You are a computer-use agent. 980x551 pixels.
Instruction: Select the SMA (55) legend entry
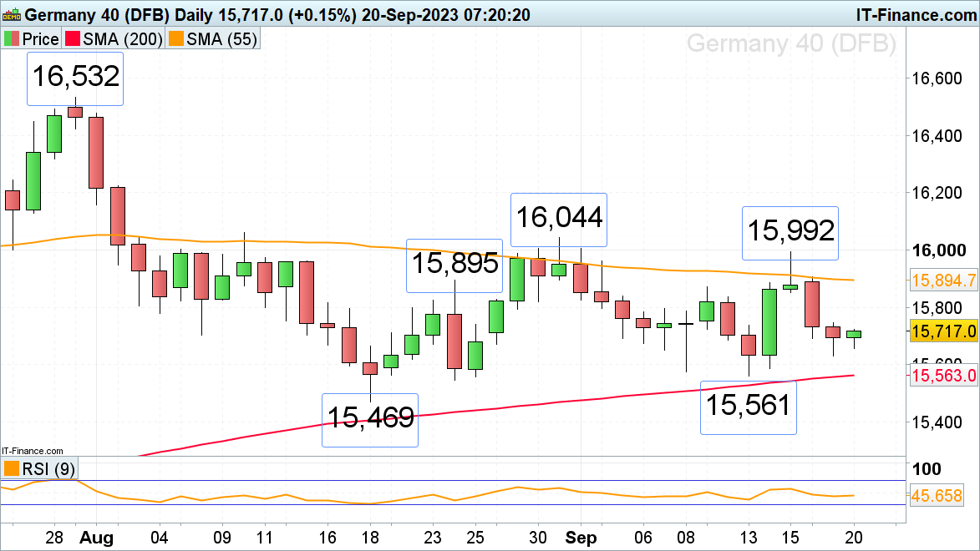click(x=212, y=38)
